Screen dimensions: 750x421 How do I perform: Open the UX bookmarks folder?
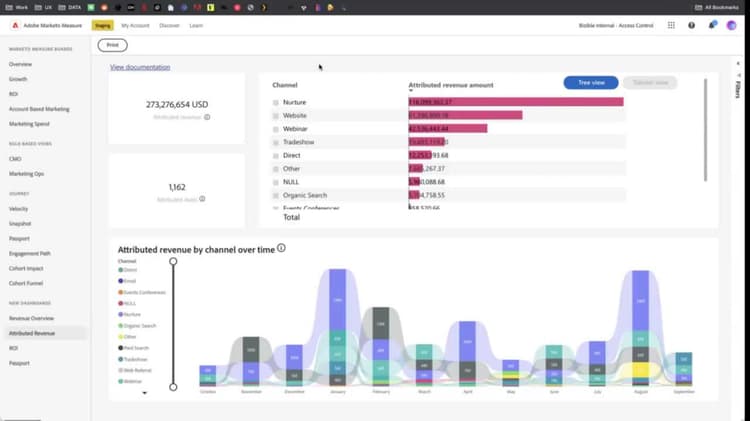click(44, 8)
